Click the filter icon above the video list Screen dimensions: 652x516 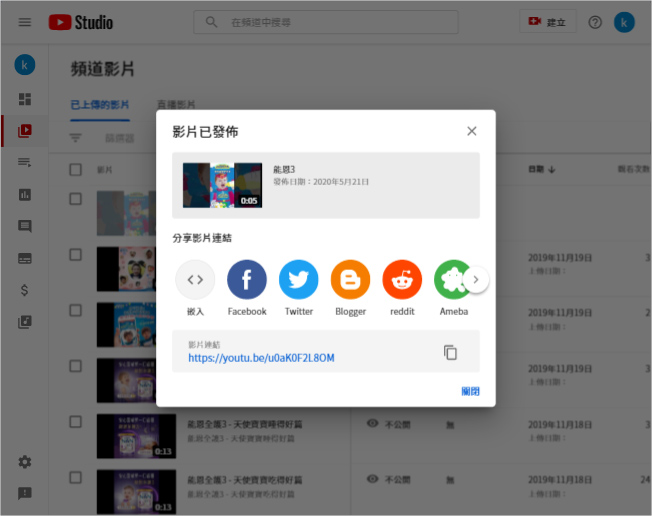75,138
